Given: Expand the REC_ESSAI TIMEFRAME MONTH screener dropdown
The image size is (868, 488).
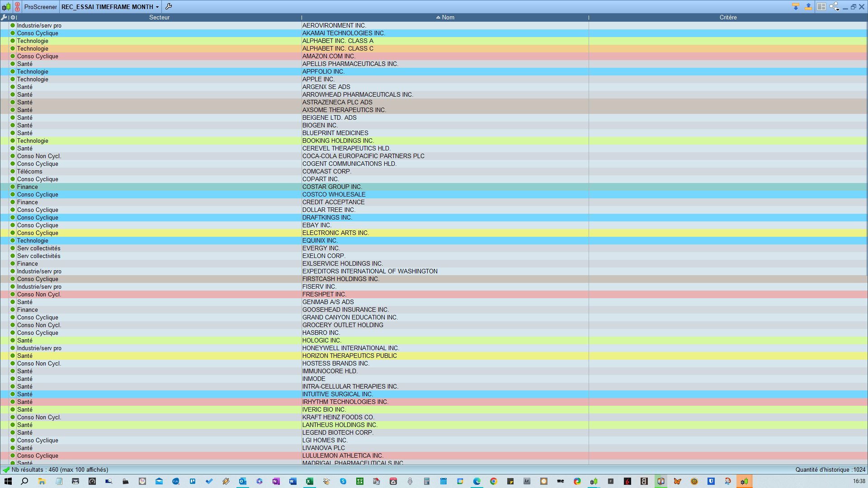Looking at the screenshot, I should click(157, 7).
